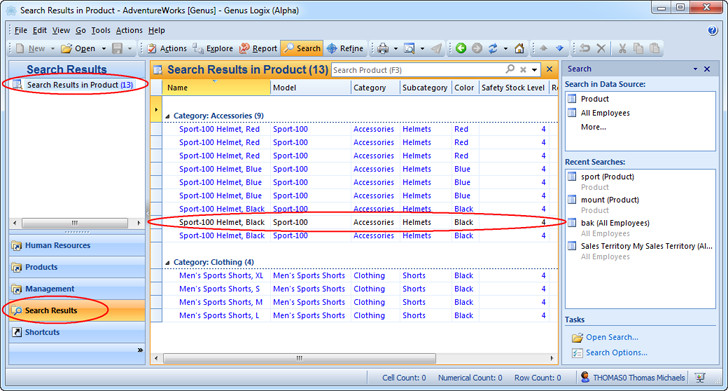
Task: Sort by the Name column header
Action: [216, 88]
